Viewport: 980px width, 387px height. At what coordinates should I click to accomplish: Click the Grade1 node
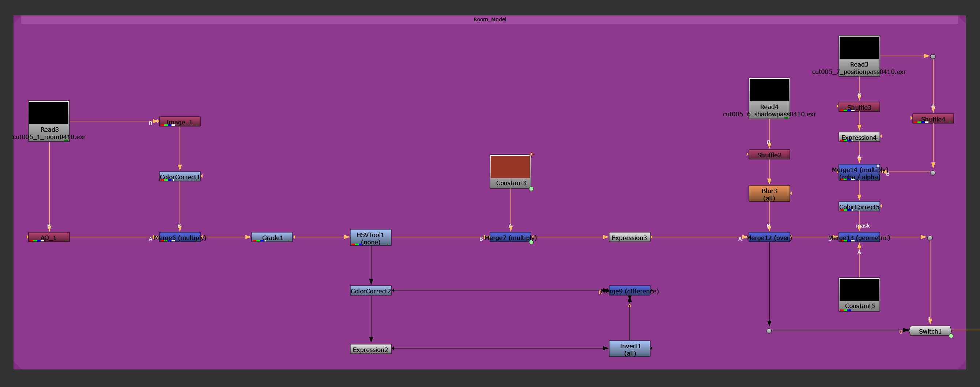272,237
